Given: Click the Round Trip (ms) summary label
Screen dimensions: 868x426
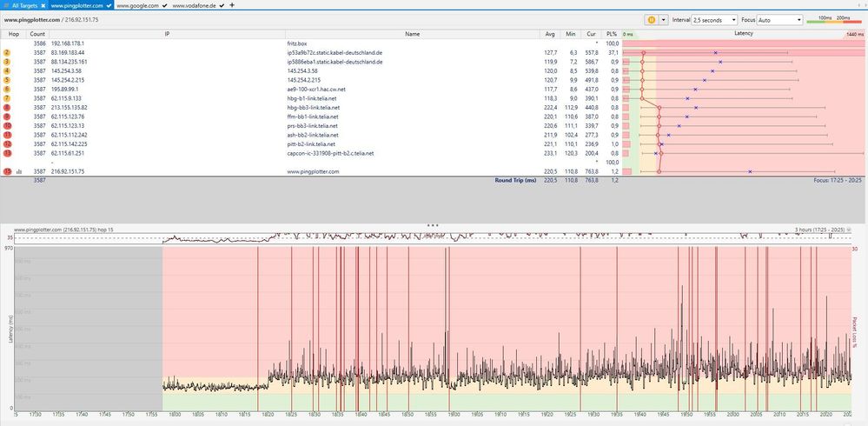Looking at the screenshot, I should coord(516,181).
